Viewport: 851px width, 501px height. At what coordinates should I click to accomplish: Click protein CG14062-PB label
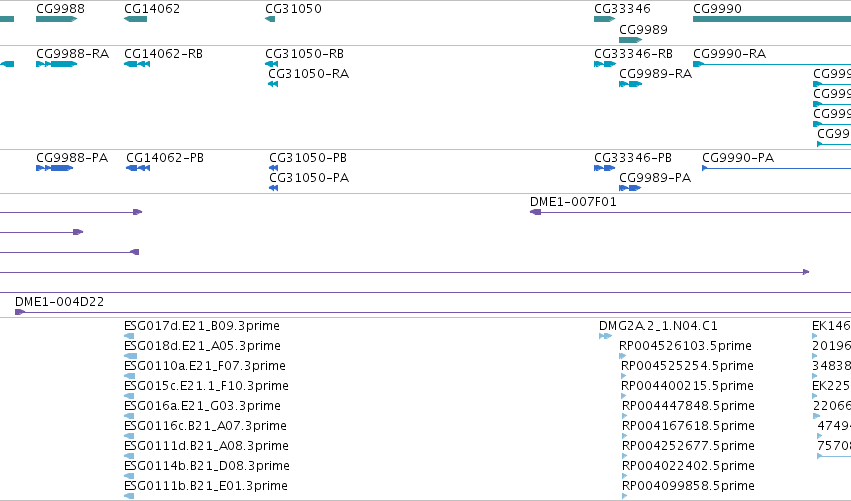(165, 158)
